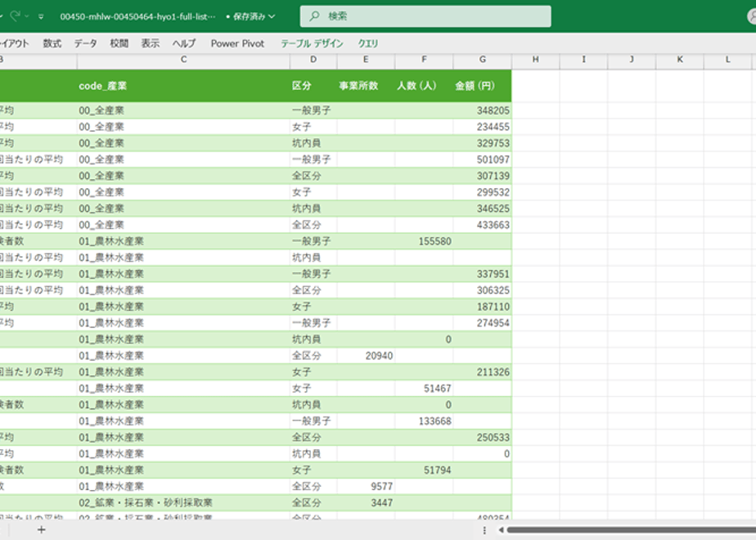Viewport: 756px width, 540px height.
Task: Open the Power Pivot tab
Action: pyautogui.click(x=237, y=43)
